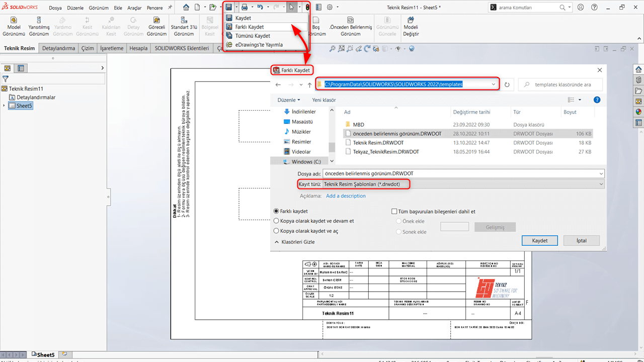This screenshot has width=644, height=362.
Task: Click the Zoom to Fit magnifier icon
Action: 332,49
